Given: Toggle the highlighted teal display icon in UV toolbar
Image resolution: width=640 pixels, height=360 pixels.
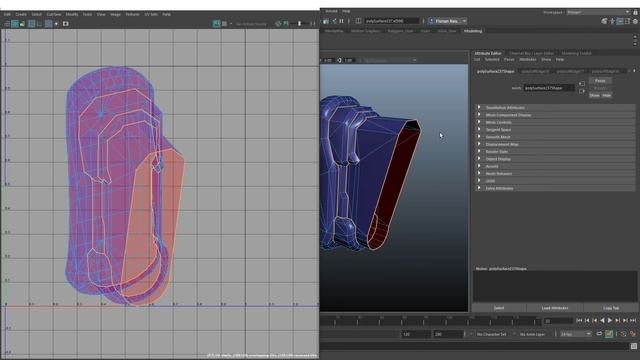Looking at the screenshot, I should click(x=216, y=24).
